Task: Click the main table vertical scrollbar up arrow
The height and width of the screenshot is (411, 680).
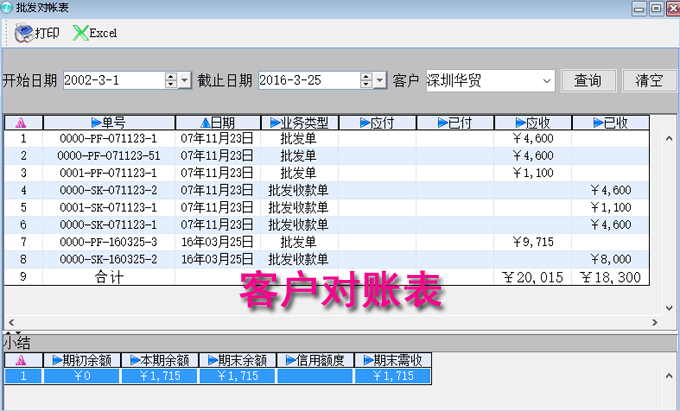Action: click(x=669, y=138)
